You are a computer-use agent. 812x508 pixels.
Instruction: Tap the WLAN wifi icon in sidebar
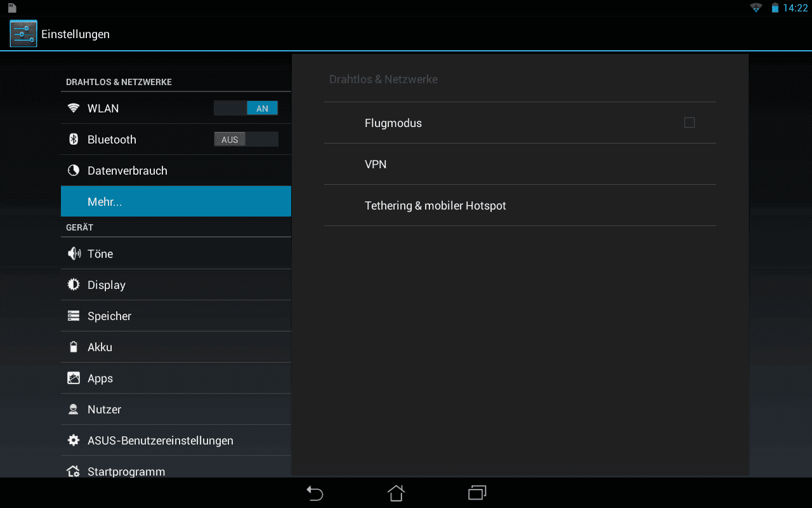pos(74,108)
